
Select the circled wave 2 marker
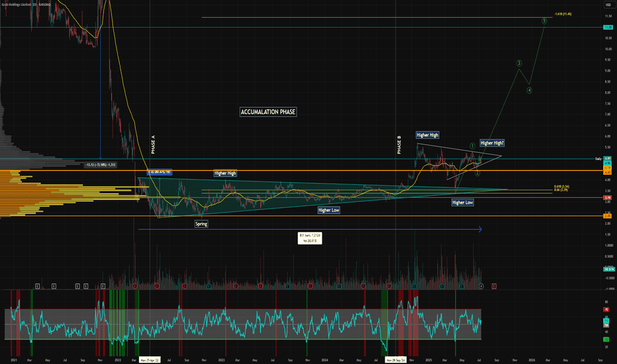tap(477, 173)
